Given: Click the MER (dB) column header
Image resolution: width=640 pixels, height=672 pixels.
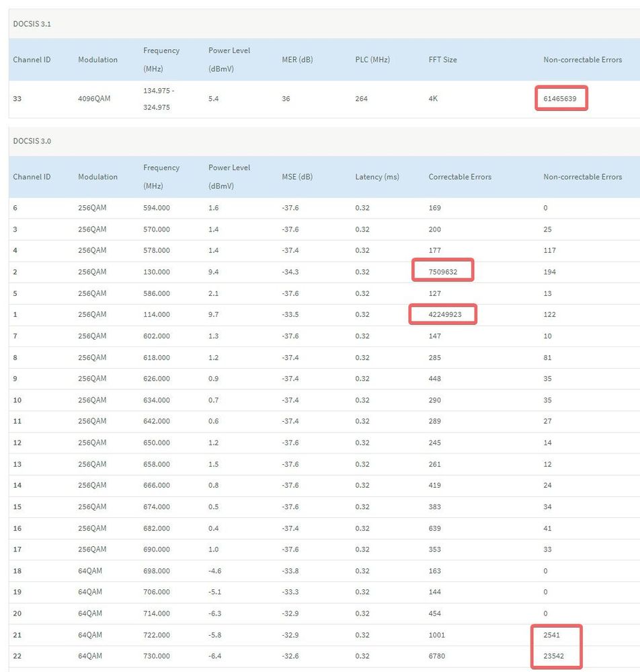Looking at the screenshot, I should 297,60.
